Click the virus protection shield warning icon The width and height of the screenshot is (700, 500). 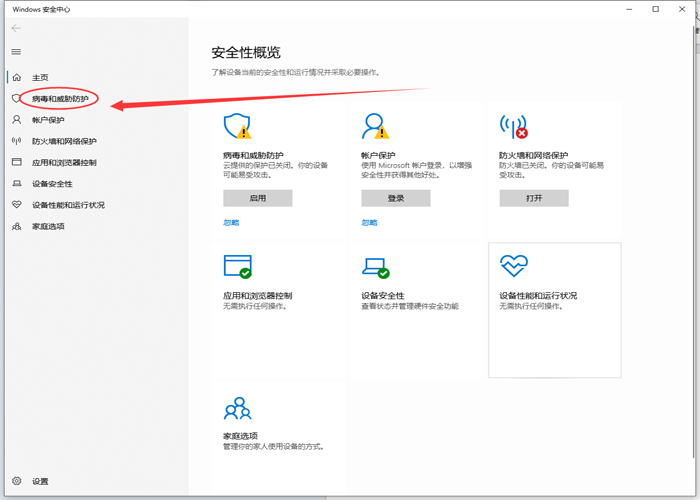pos(237,126)
